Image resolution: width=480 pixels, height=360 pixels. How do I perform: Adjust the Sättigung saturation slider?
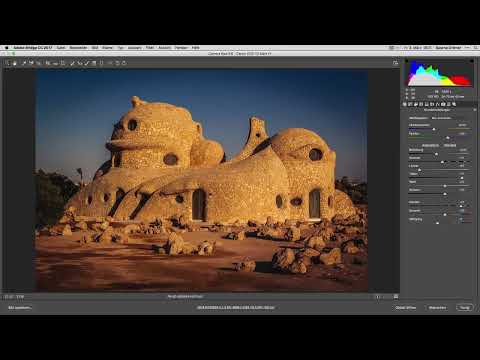[439, 223]
